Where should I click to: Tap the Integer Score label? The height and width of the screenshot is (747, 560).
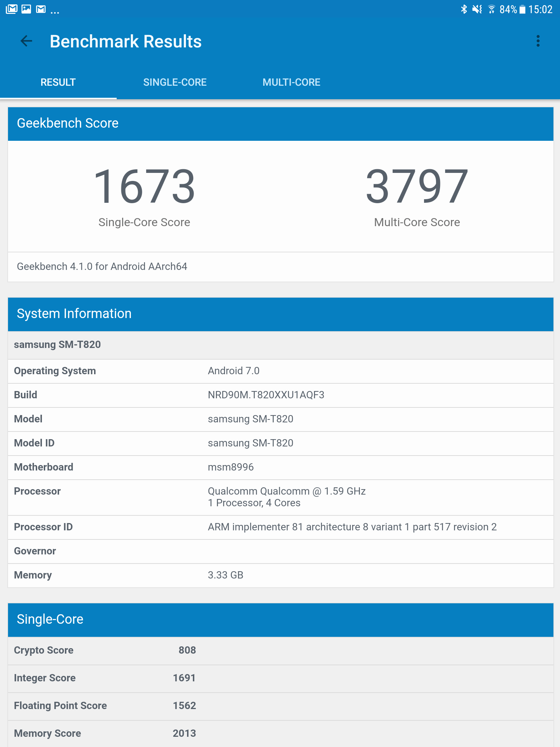(x=45, y=678)
